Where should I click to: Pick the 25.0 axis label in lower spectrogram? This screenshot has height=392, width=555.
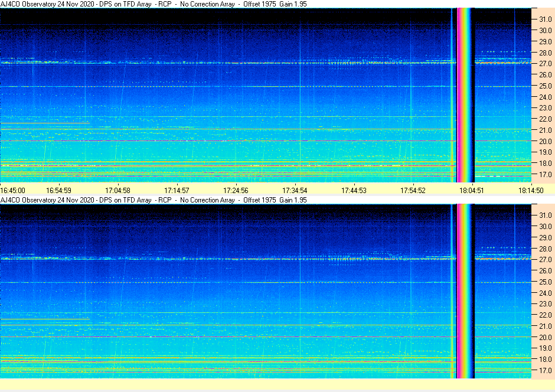pyautogui.click(x=546, y=282)
